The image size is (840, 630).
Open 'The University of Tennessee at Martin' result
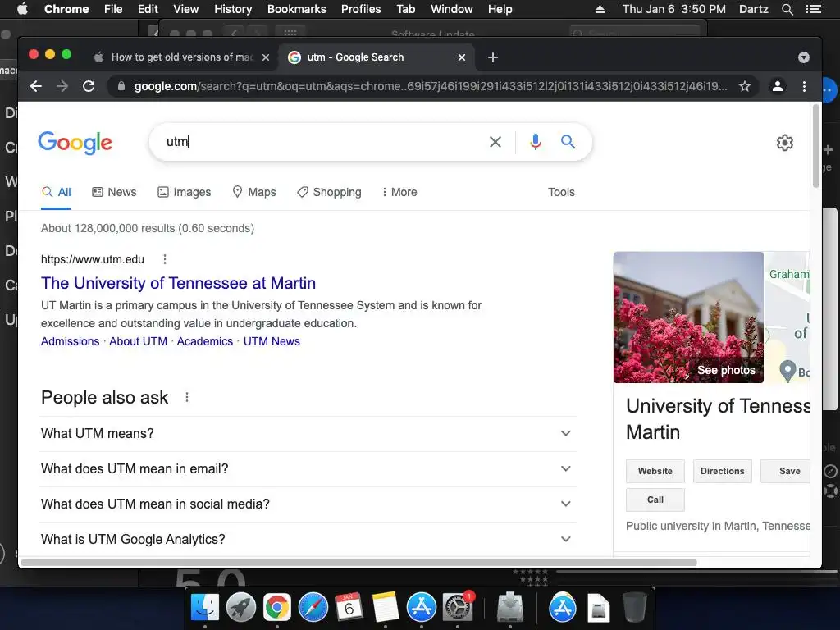click(178, 283)
